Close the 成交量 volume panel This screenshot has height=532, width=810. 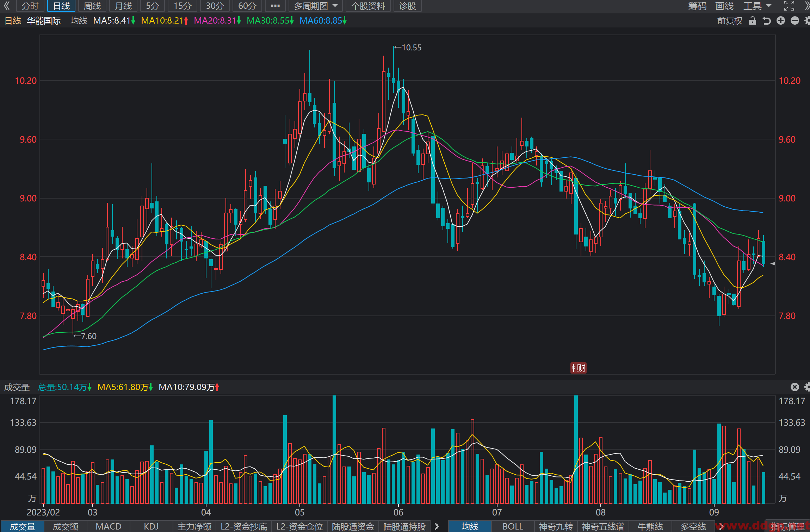pyautogui.click(x=795, y=387)
